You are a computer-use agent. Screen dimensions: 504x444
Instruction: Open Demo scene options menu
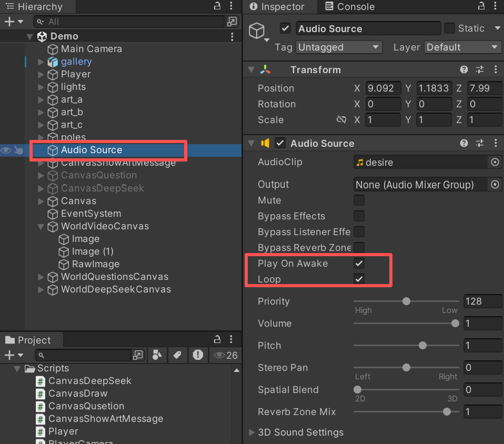coord(232,37)
